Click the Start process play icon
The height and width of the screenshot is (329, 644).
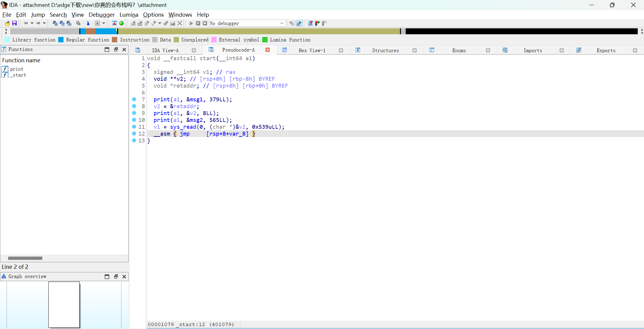[191, 23]
